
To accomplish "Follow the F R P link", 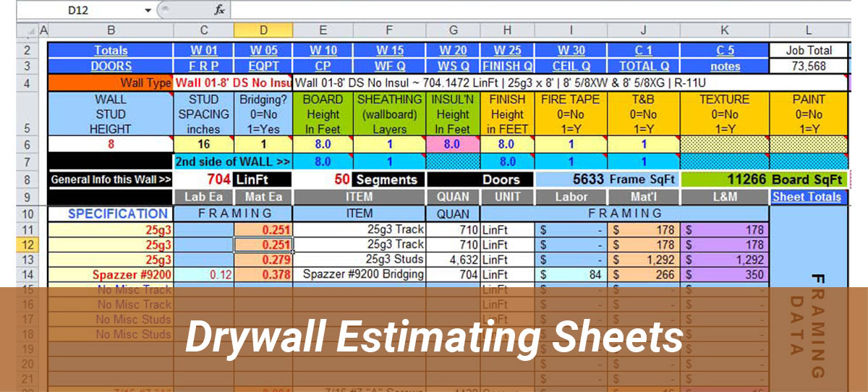I will coord(204,66).
